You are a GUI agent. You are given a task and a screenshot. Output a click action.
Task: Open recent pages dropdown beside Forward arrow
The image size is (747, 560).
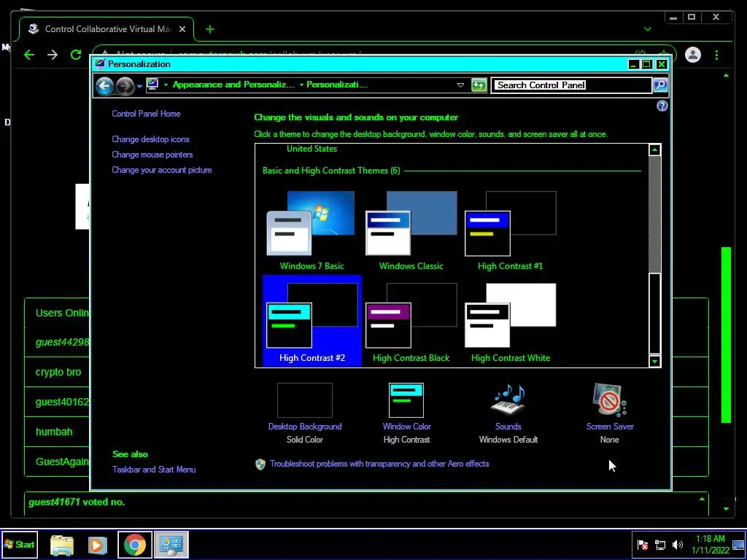pos(139,86)
